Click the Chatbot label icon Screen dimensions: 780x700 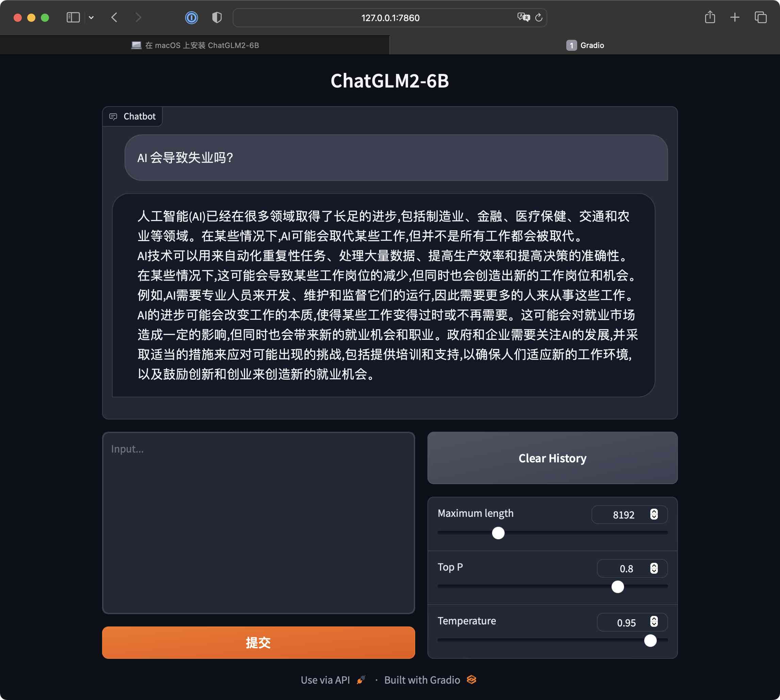113,116
